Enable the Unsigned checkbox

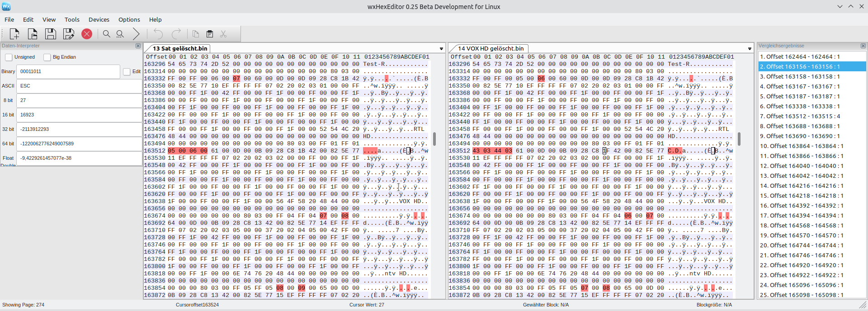tap(9, 57)
